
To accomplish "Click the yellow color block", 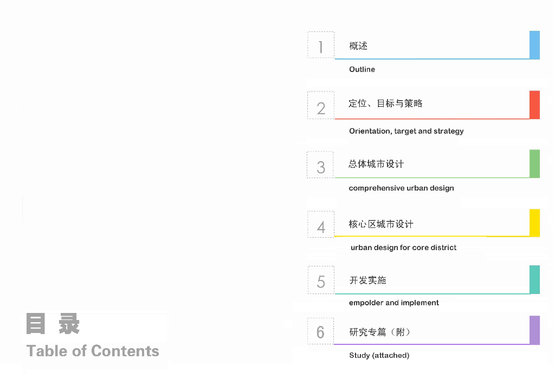I will click(534, 223).
